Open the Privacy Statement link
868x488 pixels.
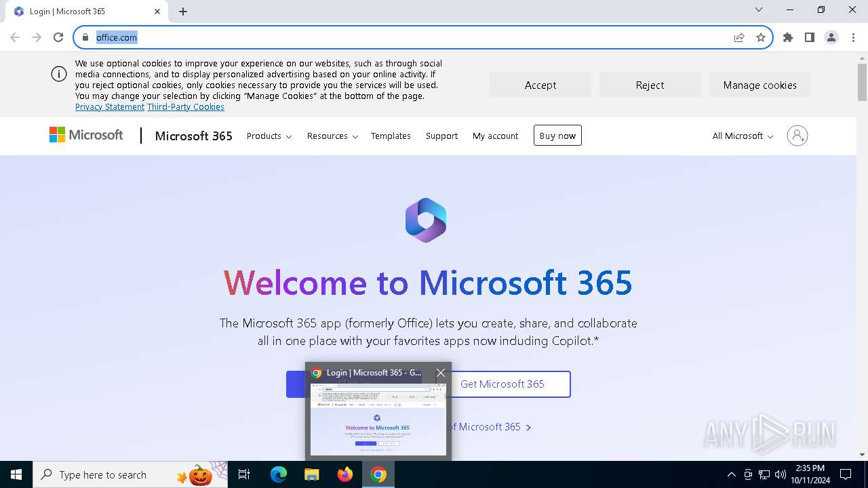tap(110, 107)
